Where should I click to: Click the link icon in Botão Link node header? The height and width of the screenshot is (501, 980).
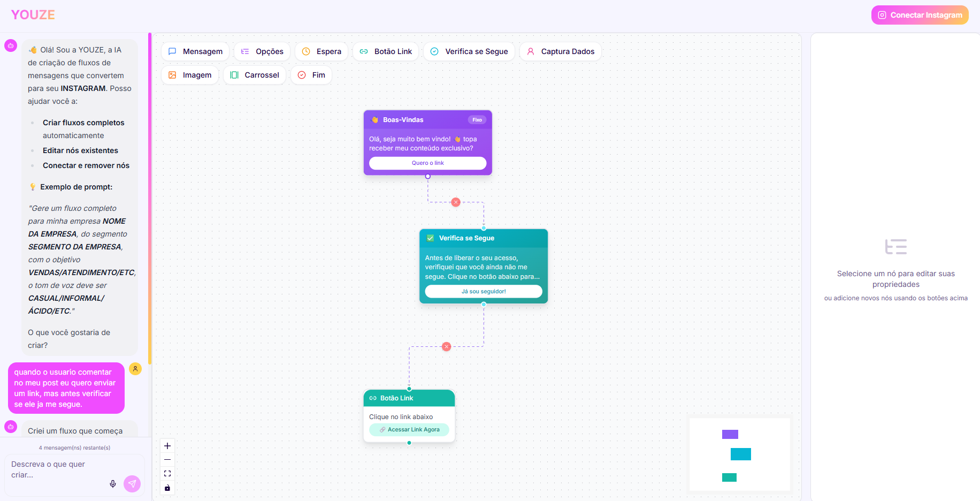[x=373, y=398]
